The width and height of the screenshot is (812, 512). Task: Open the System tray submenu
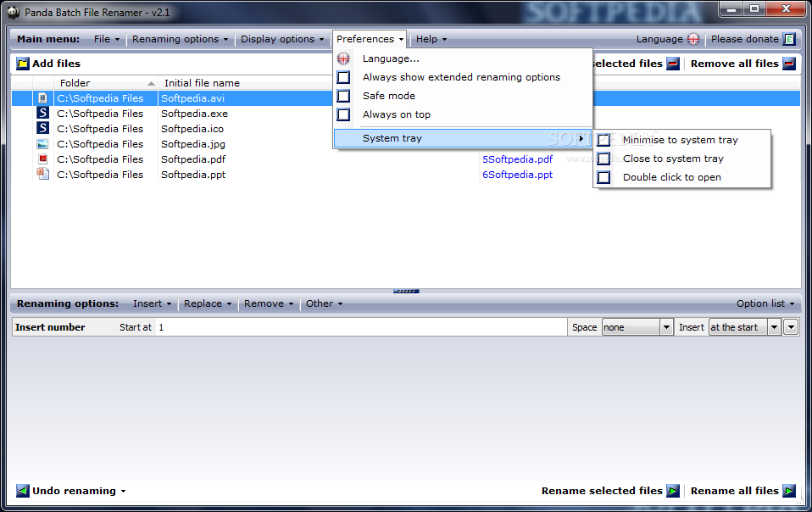pyautogui.click(x=463, y=138)
